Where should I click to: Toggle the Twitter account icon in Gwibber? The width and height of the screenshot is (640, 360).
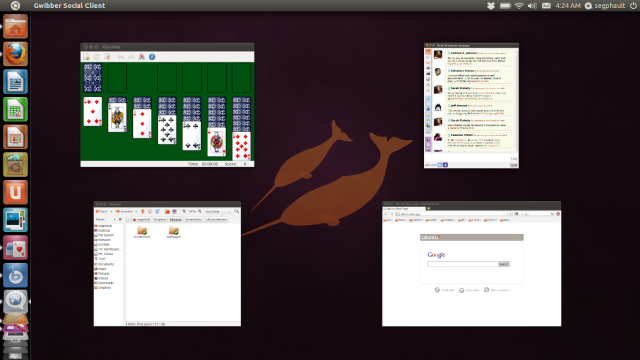pyautogui.click(x=440, y=165)
